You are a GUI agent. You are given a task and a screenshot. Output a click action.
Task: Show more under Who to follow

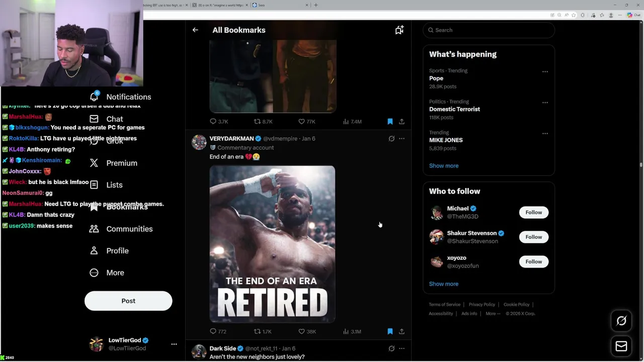tap(444, 284)
